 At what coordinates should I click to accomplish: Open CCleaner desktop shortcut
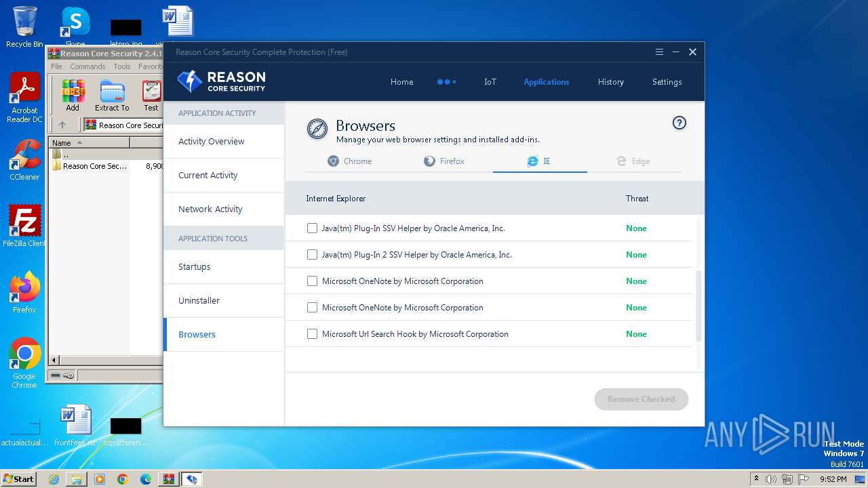[24, 160]
